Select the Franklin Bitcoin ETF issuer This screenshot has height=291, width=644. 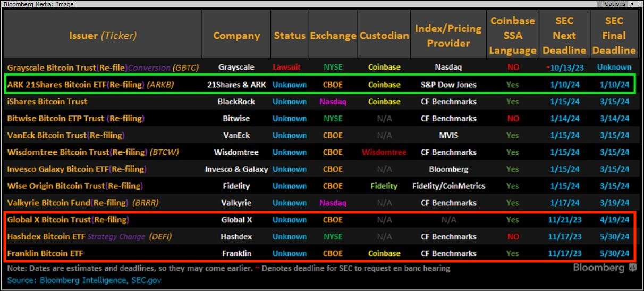tap(45, 254)
